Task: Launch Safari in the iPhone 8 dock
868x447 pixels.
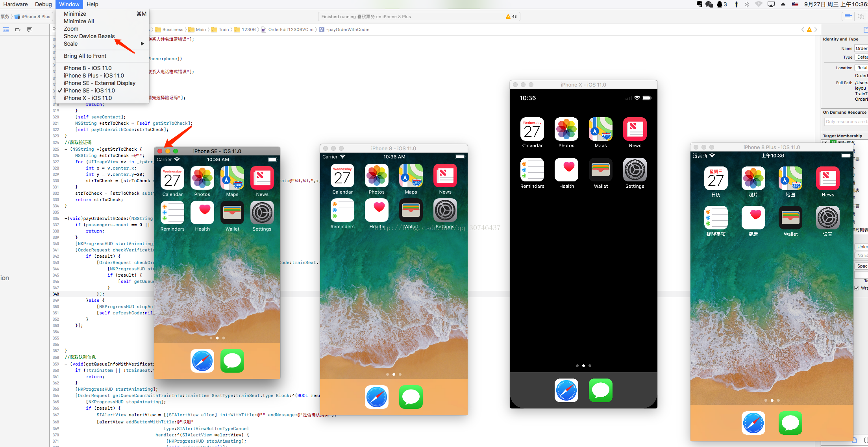Action: tap(377, 397)
